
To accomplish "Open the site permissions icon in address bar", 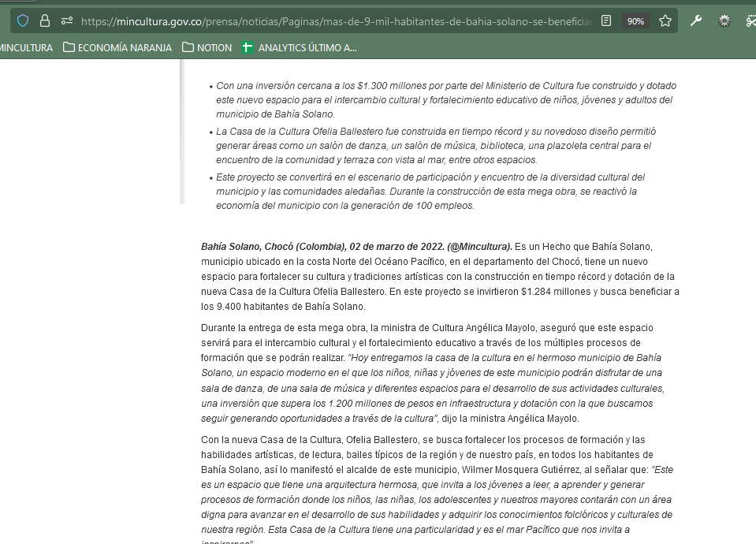I will (67, 20).
